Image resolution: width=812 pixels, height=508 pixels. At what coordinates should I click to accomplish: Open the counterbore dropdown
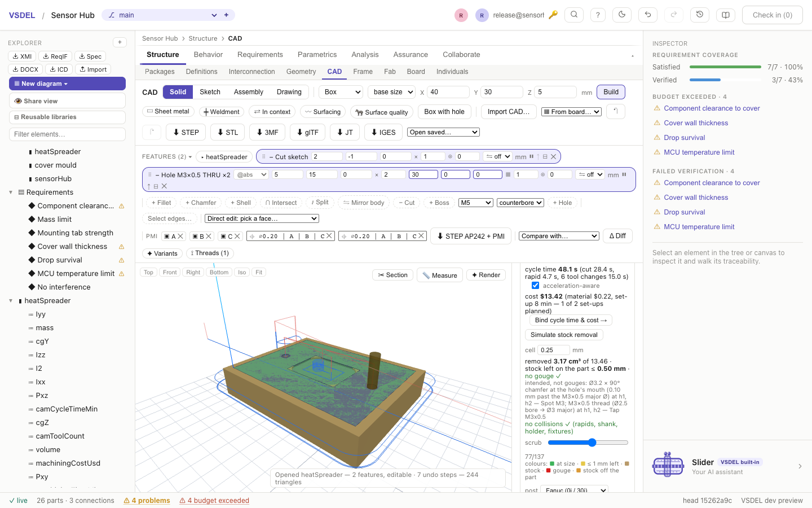520,203
